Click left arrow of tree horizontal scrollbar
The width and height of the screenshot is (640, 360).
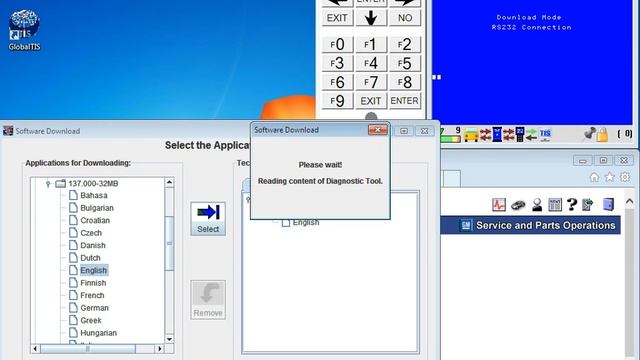(x=36, y=349)
